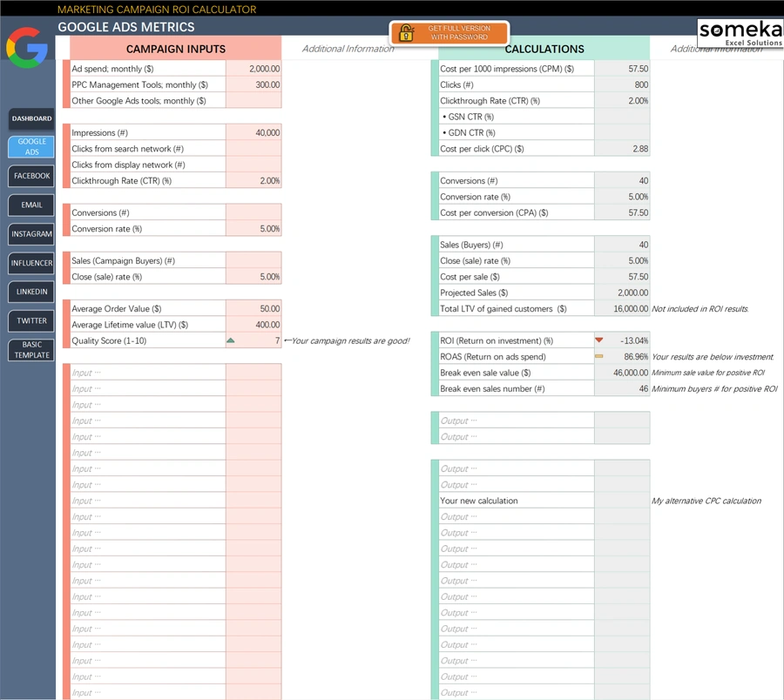Click Get Full Version With Password
The image size is (784, 700).
449,33
